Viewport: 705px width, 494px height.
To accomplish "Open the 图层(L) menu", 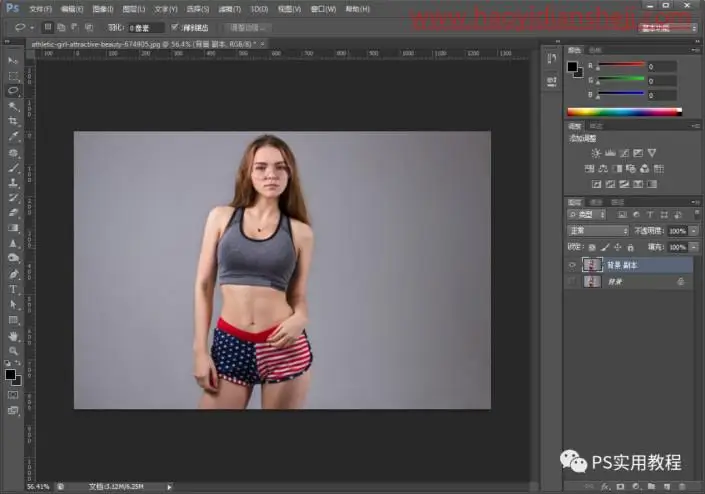I will [134, 9].
